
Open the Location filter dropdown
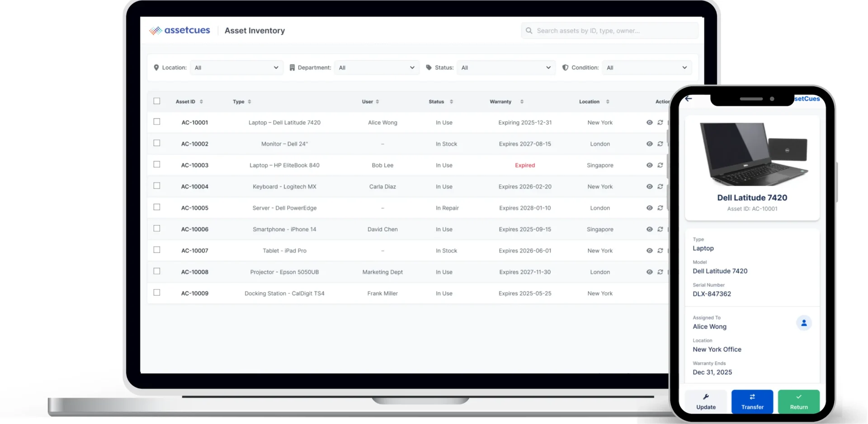pos(236,67)
